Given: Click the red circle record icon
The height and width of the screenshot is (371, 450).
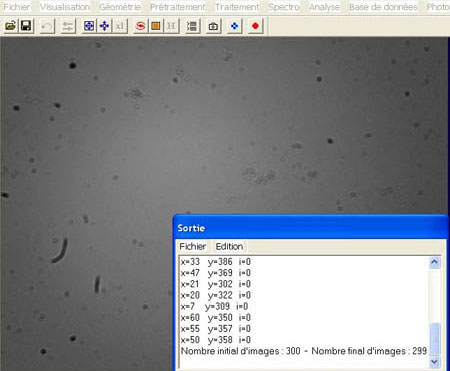Looking at the screenshot, I should click(x=255, y=26).
